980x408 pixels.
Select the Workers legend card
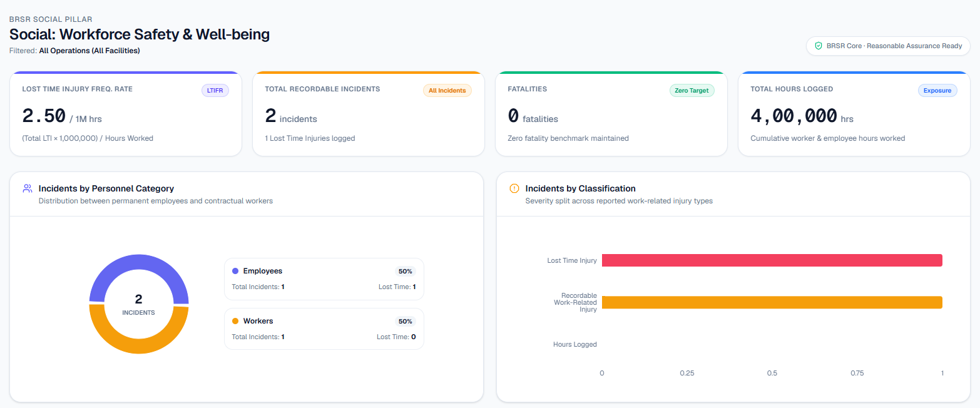324,329
